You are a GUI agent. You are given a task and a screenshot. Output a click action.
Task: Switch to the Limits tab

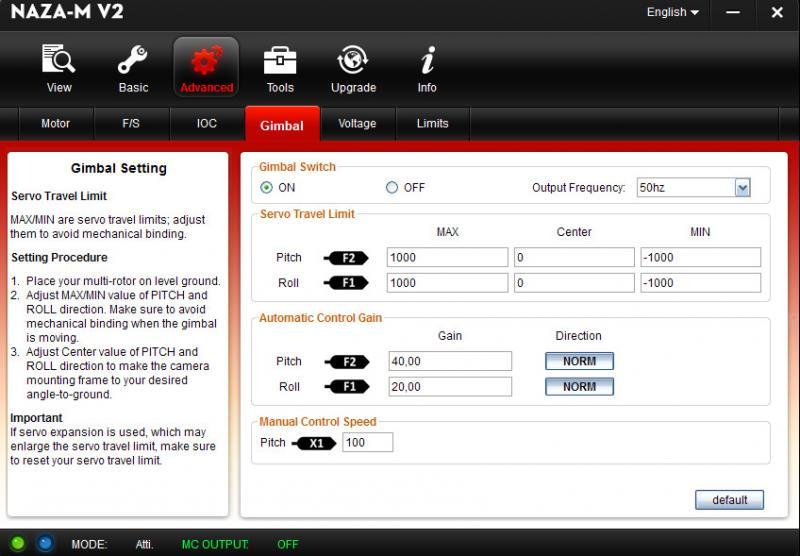tap(432, 124)
